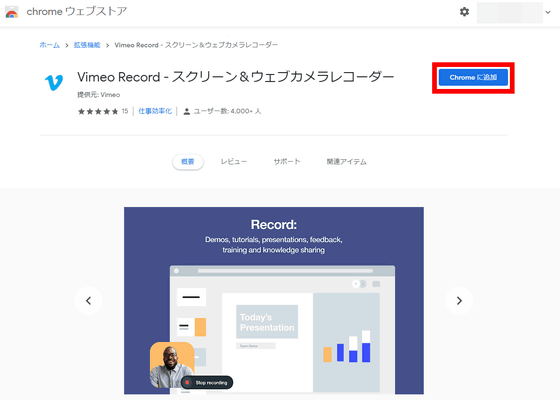Click the chrome ウェブストア title text
560x400 pixels.
click(77, 11)
